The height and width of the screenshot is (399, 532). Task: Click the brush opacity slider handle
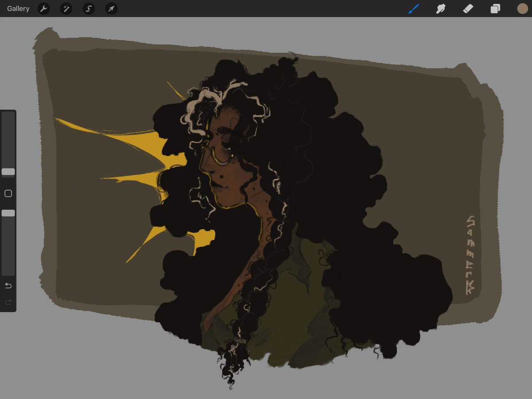(8, 213)
